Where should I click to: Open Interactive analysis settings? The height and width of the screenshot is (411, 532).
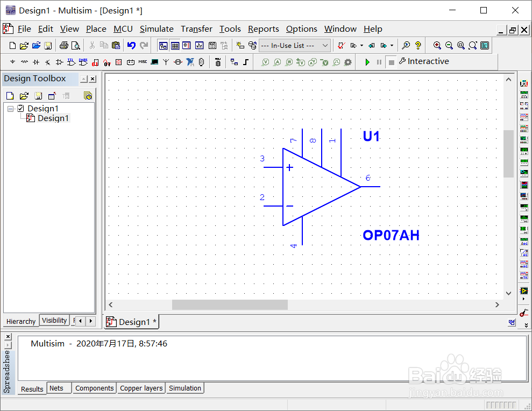coord(424,61)
